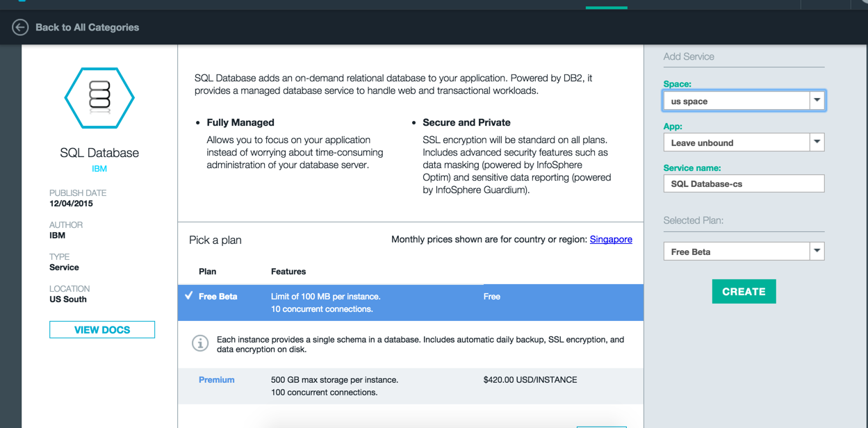The width and height of the screenshot is (868, 428).
Task: Click the 'Fully Managed' heading
Action: click(x=240, y=122)
